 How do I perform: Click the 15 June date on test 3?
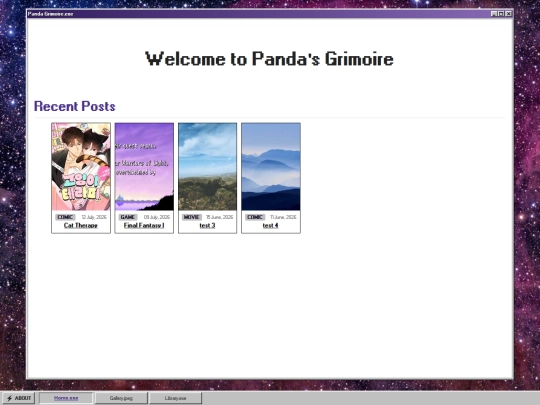[220, 217]
